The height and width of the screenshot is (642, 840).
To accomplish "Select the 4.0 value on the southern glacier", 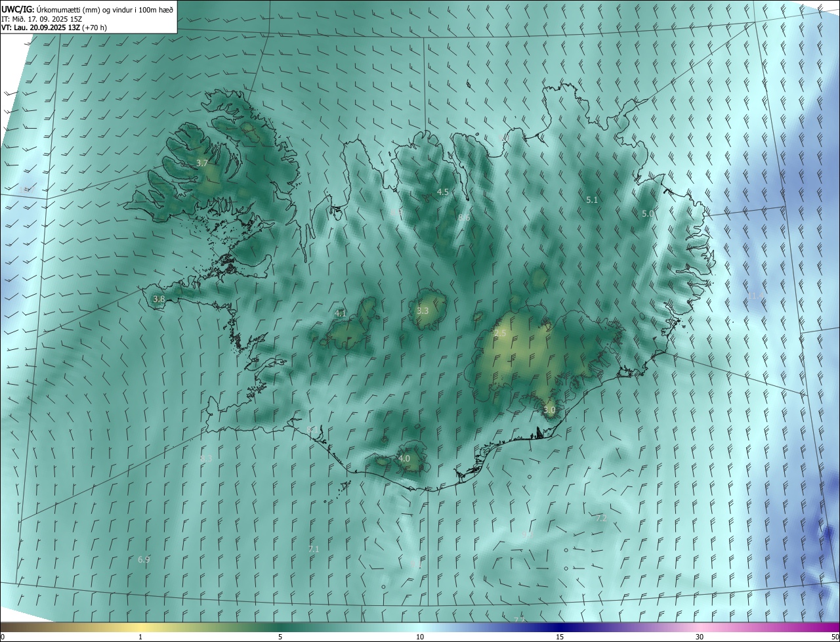I will point(404,458).
